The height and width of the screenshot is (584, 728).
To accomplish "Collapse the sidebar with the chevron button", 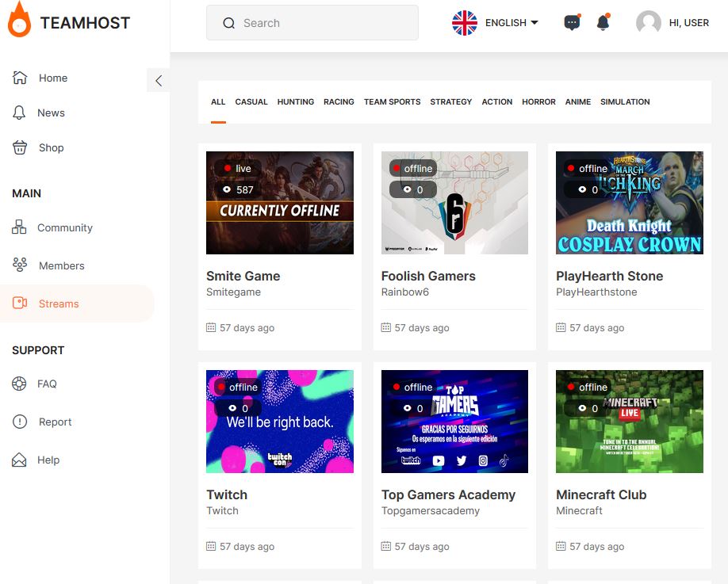I will (x=159, y=81).
